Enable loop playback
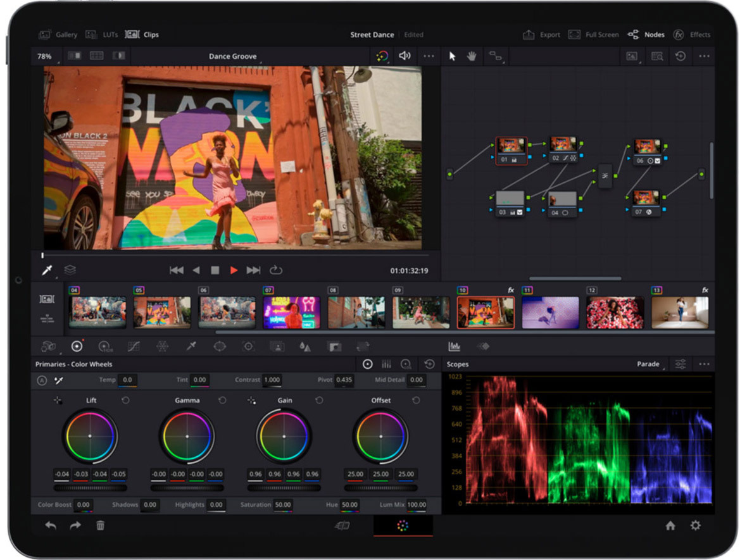Image resolution: width=747 pixels, height=560 pixels. coord(276,270)
